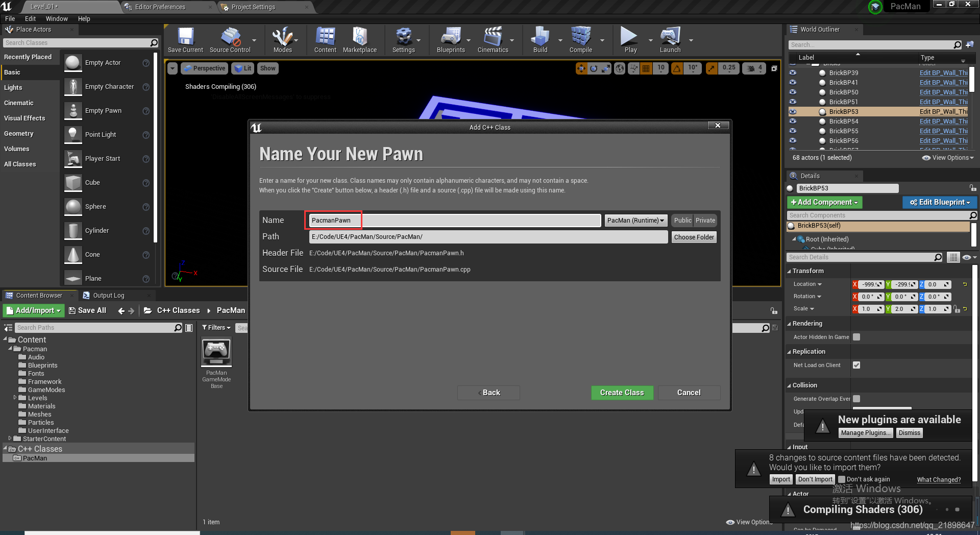Open the Help menu
980x535 pixels.
[84, 19]
